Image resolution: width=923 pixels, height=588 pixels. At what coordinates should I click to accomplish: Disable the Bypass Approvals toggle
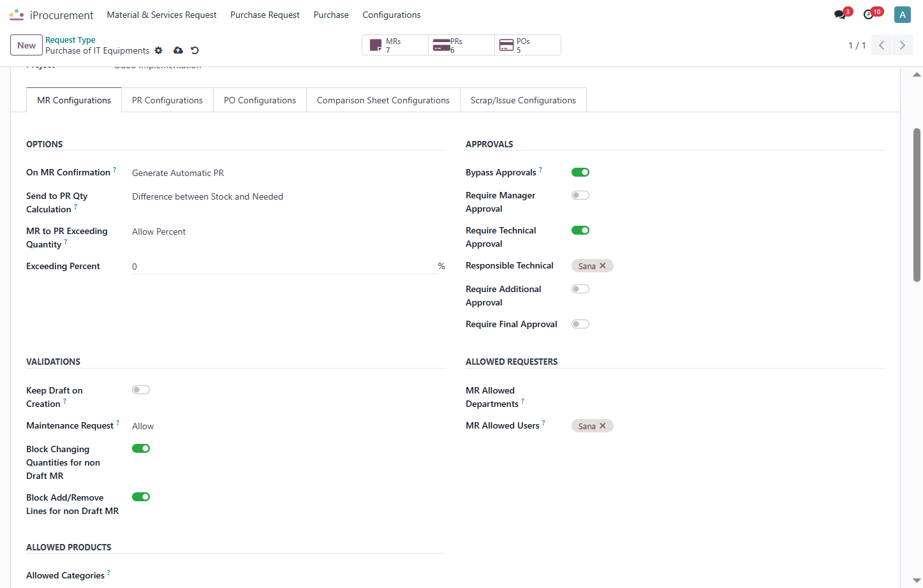[580, 172]
